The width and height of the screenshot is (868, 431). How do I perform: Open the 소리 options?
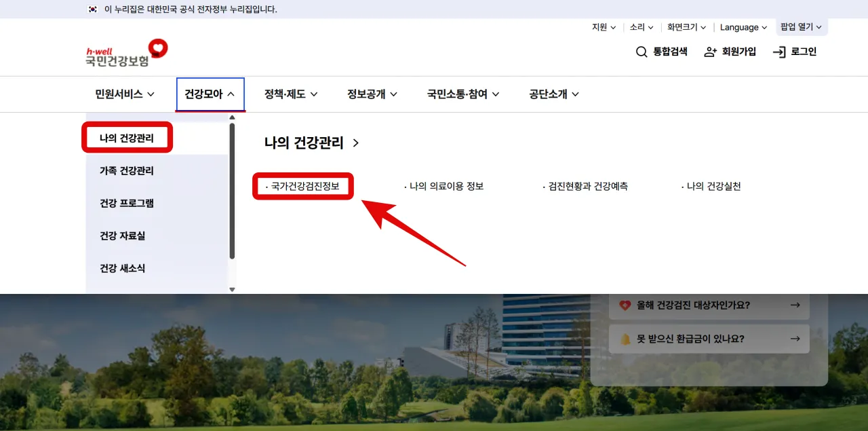[640, 27]
